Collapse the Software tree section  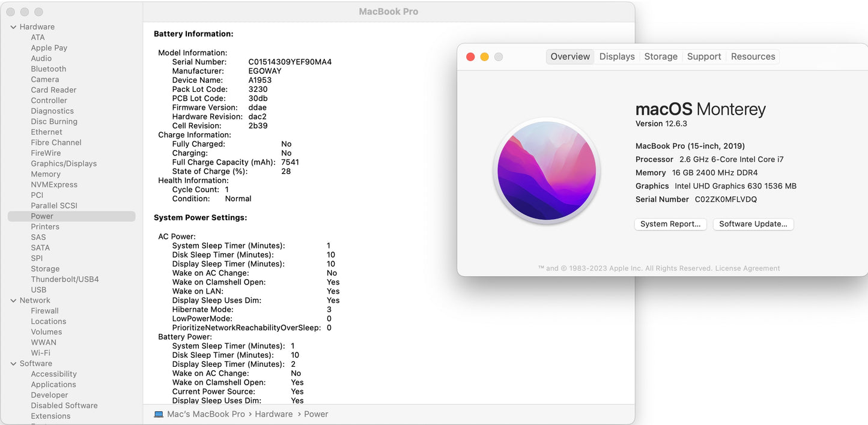tap(13, 364)
